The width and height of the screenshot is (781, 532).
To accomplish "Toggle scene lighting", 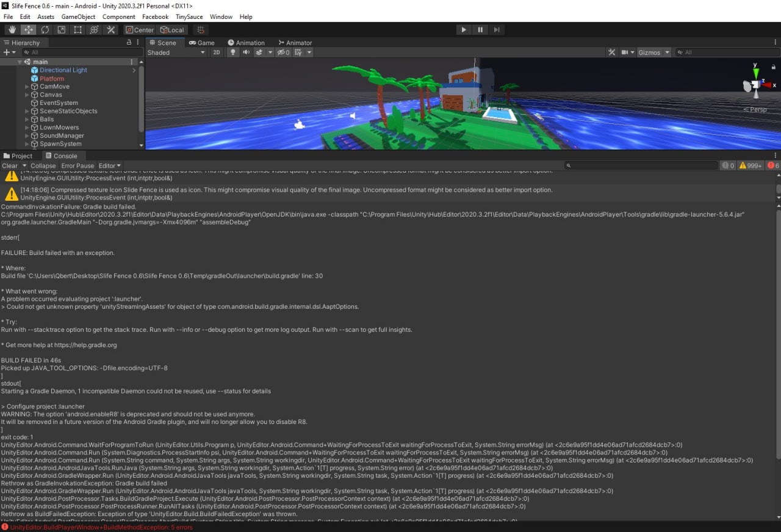I will (232, 52).
